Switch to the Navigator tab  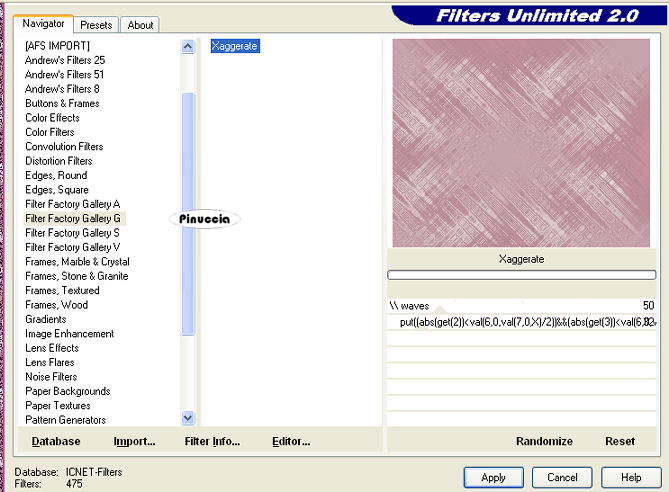coord(43,23)
